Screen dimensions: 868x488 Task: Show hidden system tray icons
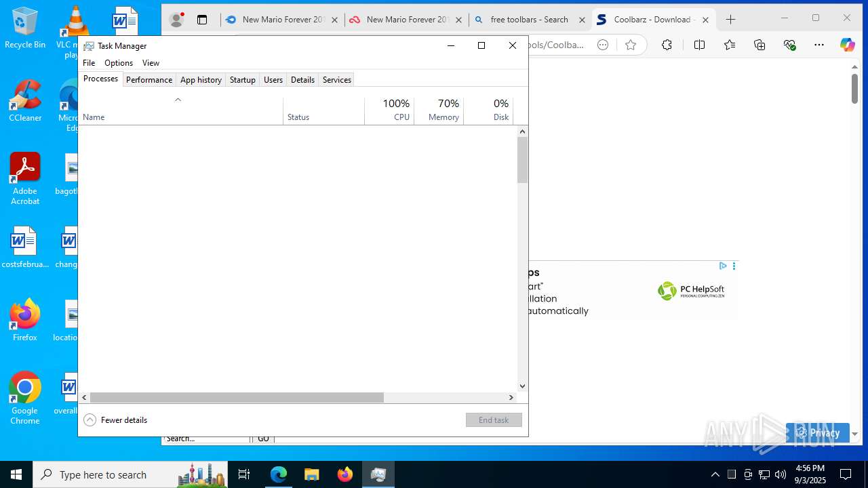[x=715, y=474]
